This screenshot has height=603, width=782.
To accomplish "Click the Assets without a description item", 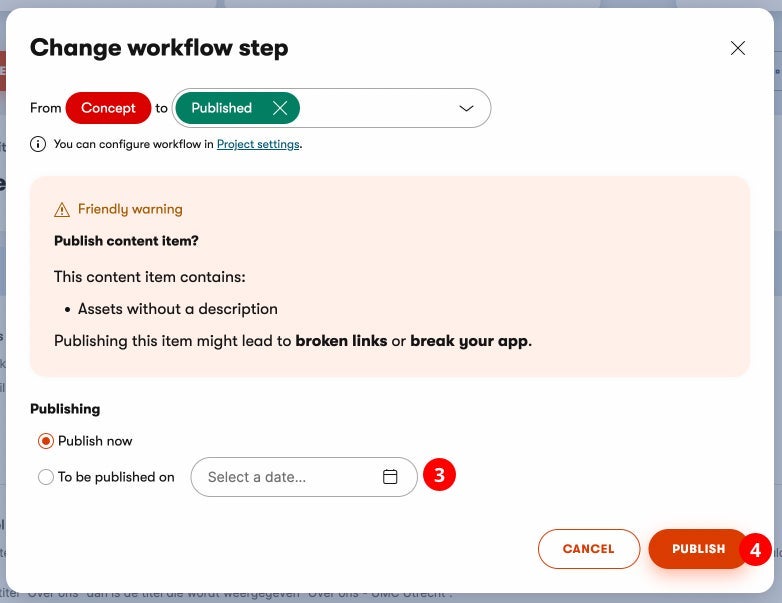I will point(177,309).
